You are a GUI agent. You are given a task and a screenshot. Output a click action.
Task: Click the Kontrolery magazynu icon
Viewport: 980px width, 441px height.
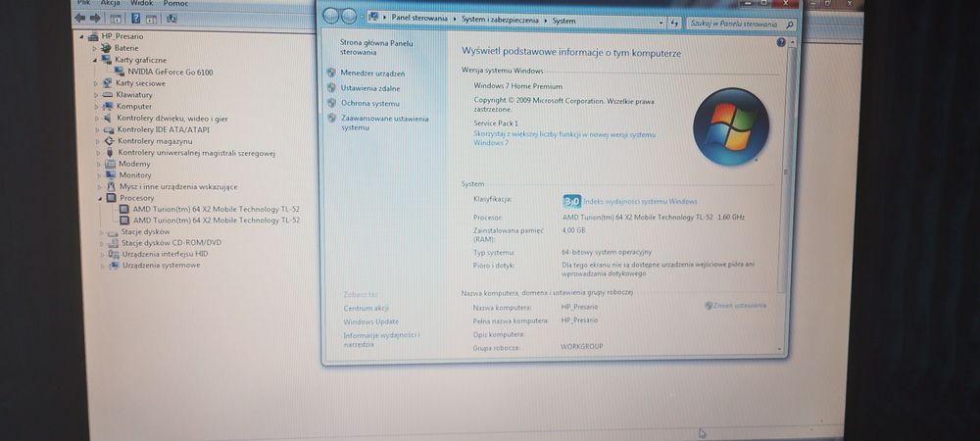[110, 141]
